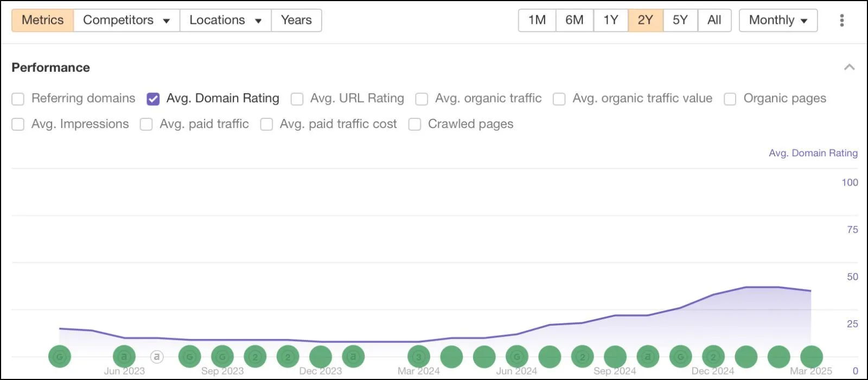Click the green marker above Dec 2023
The image size is (868, 380).
321,357
